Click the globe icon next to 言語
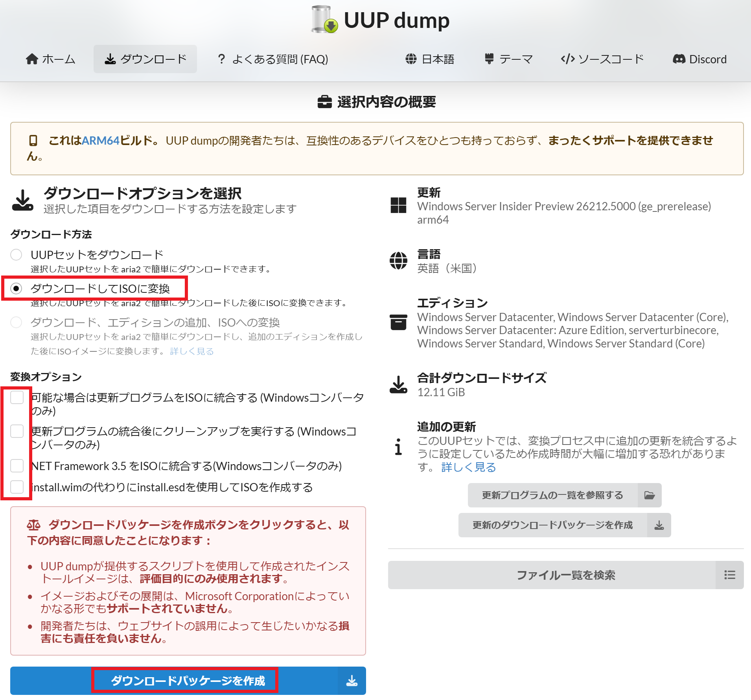The width and height of the screenshot is (751, 700). point(398,261)
